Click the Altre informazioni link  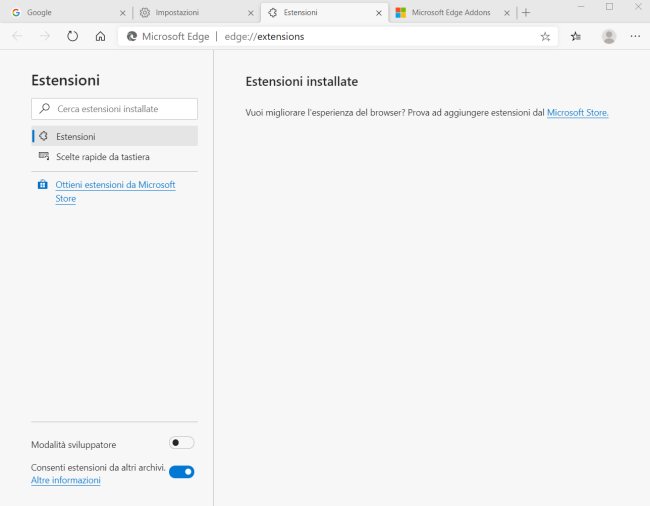(66, 481)
